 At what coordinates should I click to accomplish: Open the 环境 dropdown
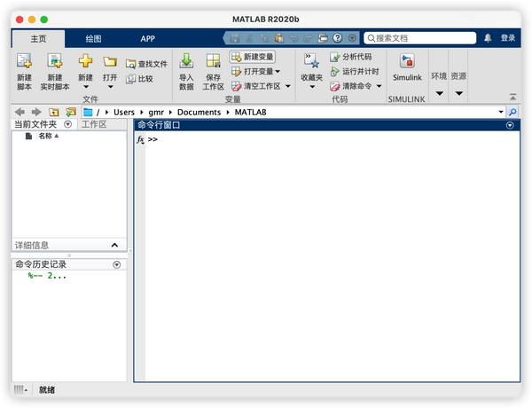click(x=439, y=83)
